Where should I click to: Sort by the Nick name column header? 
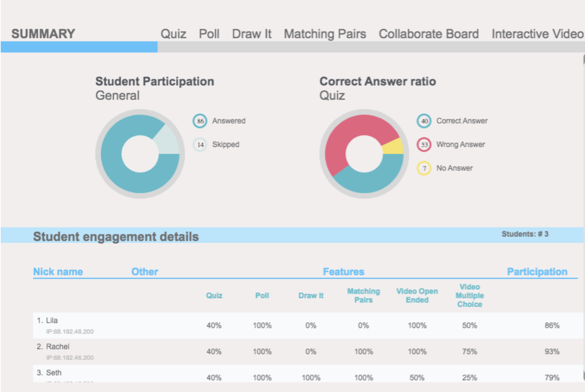(58, 272)
